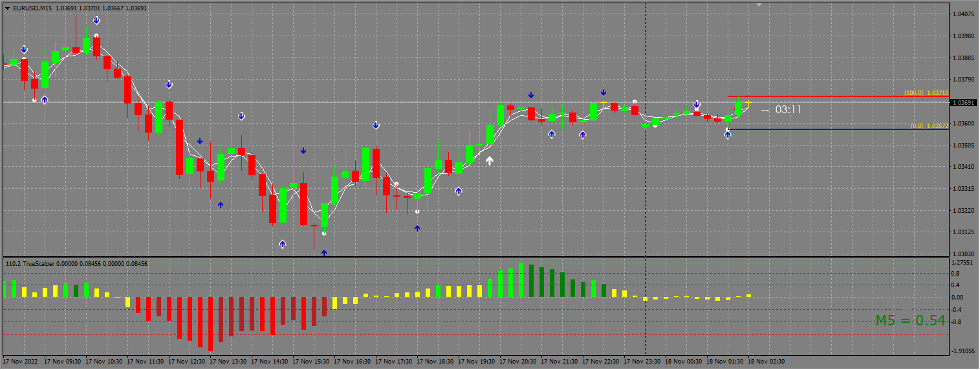Click the blue up arrow at blue line start

728,135
